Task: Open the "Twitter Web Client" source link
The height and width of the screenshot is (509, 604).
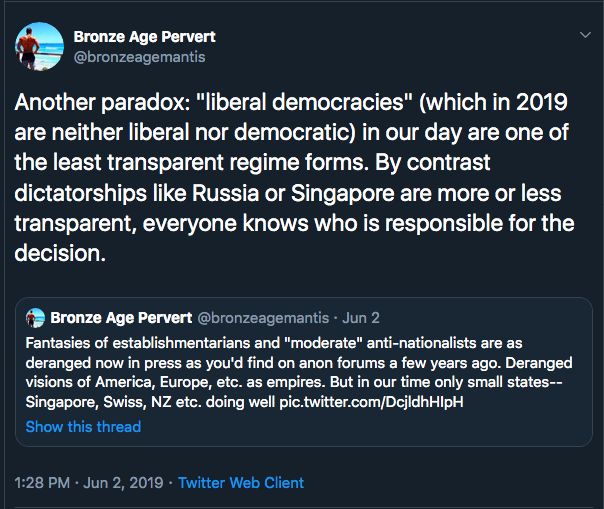Action: tap(241, 483)
